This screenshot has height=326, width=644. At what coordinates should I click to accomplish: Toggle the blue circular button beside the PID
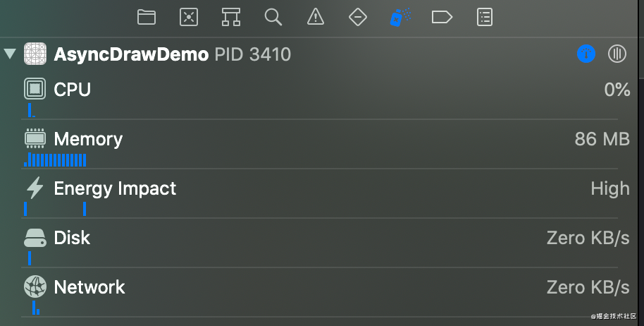click(587, 54)
